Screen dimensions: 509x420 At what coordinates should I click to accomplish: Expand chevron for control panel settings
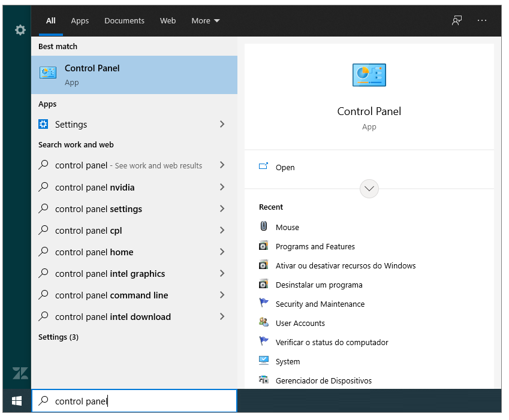point(222,209)
